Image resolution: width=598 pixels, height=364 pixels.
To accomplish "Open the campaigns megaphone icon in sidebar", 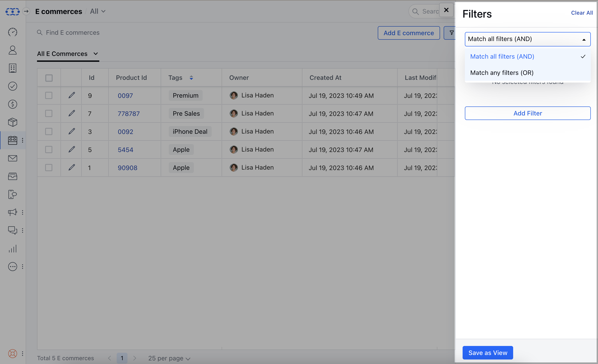I will (13, 212).
